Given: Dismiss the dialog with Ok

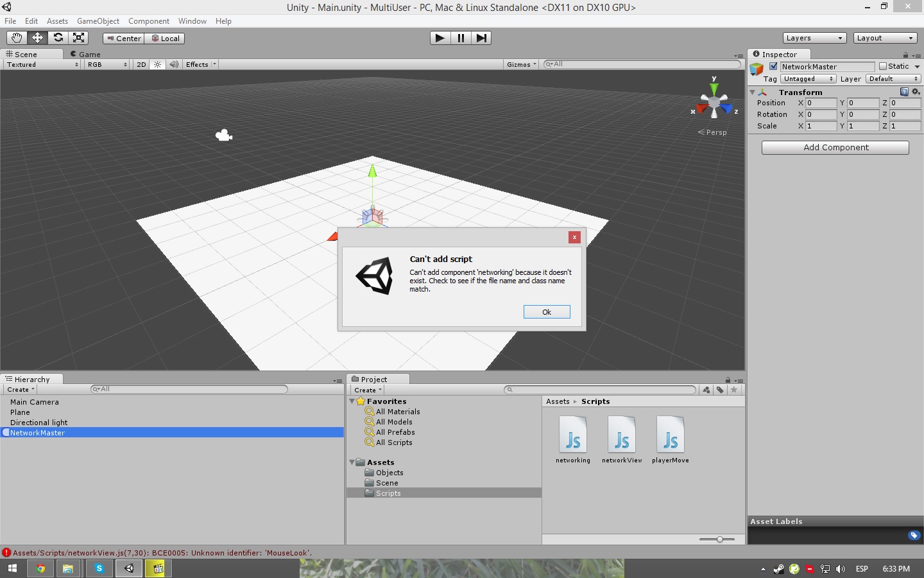Looking at the screenshot, I should 546,311.
